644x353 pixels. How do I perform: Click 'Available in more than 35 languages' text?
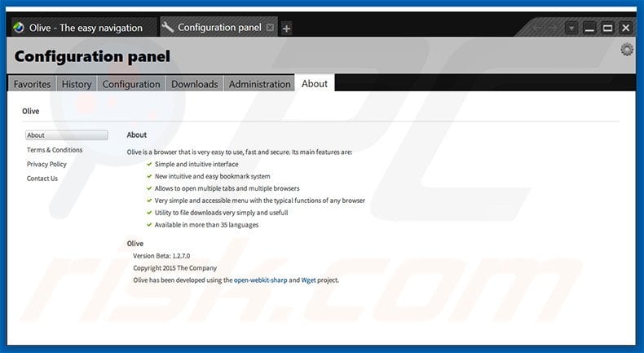coord(206,225)
